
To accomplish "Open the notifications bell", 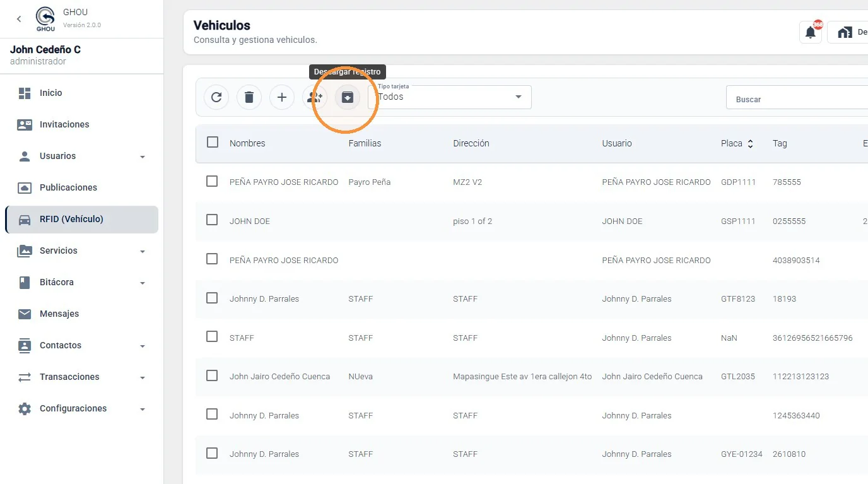I will coord(811,32).
